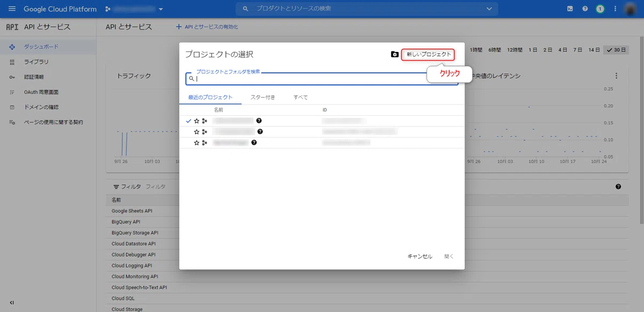Screen dimensions: 644x312
Task: Click the search magnifier in top search bar
Action: (x=245, y=9)
